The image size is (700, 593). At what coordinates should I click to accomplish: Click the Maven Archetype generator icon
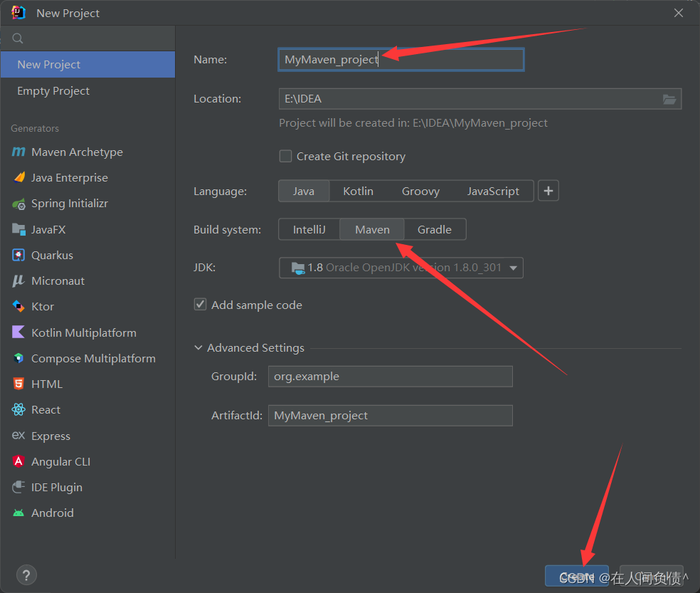click(x=18, y=152)
